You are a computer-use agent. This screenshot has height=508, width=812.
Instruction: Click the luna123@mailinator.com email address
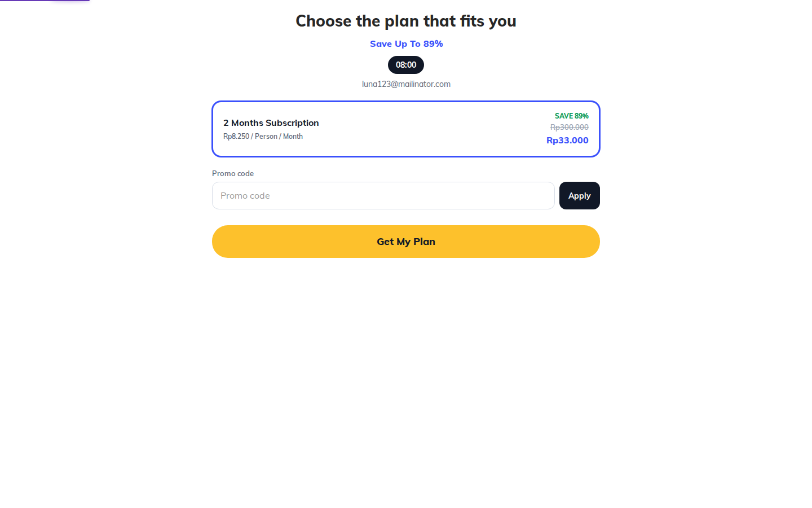click(x=406, y=84)
